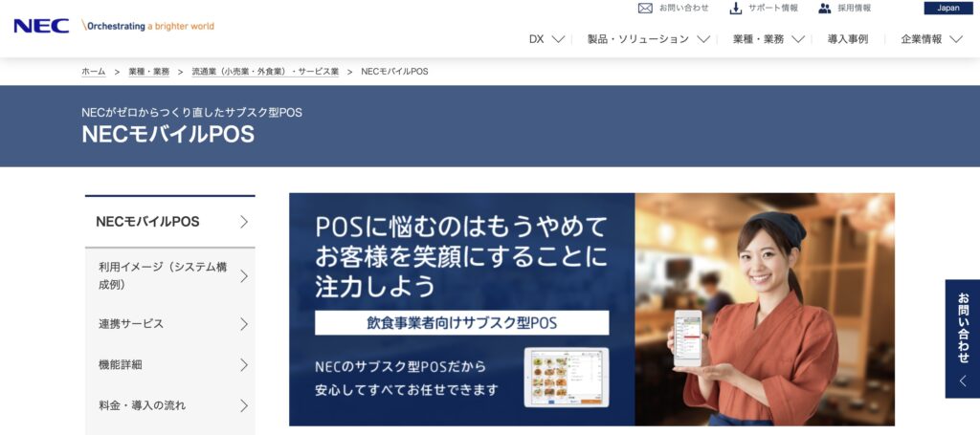Click the arrow beside 機能詳細
This screenshot has height=435, width=980.
tap(244, 365)
